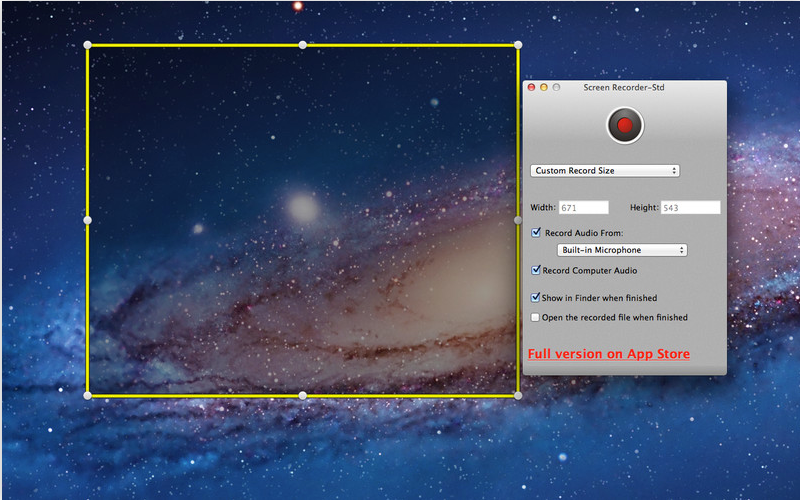Click the left-middle selection handle
The width and height of the screenshot is (800, 500).
[88, 220]
